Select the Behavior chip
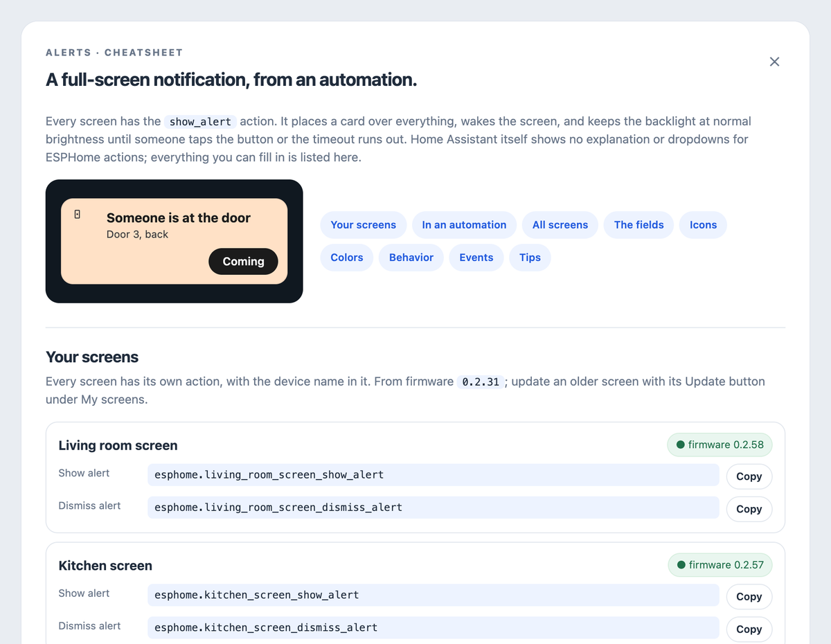 coord(411,258)
